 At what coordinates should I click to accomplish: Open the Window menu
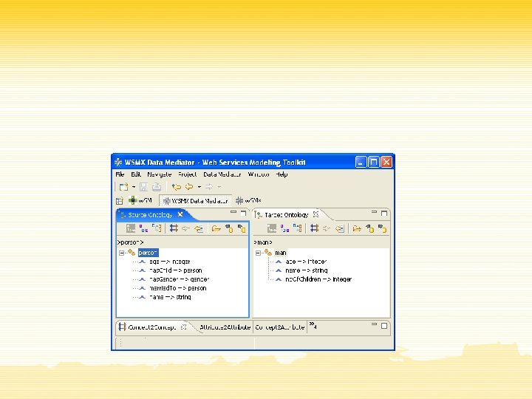tap(259, 174)
